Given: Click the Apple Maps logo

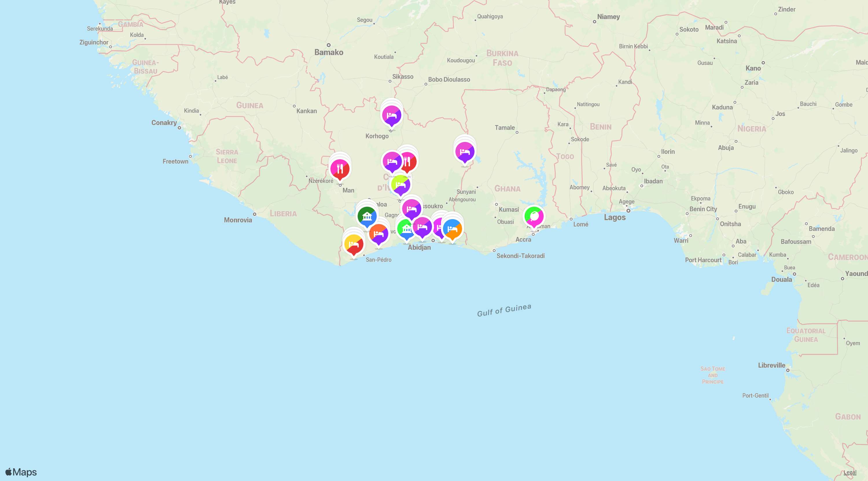Looking at the screenshot, I should click(21, 472).
